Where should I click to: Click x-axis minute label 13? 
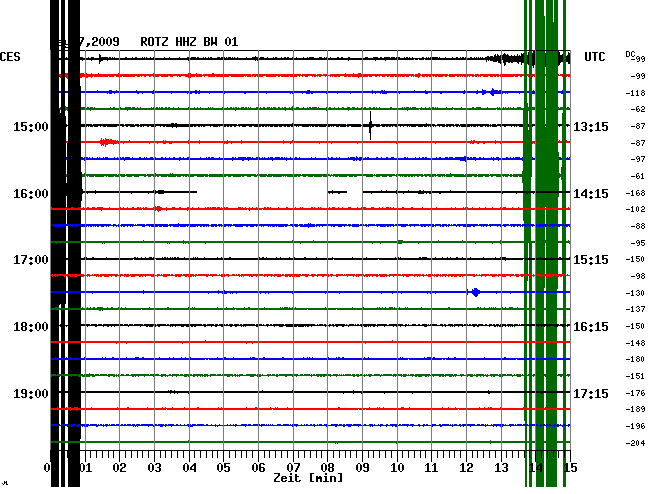tap(501, 468)
